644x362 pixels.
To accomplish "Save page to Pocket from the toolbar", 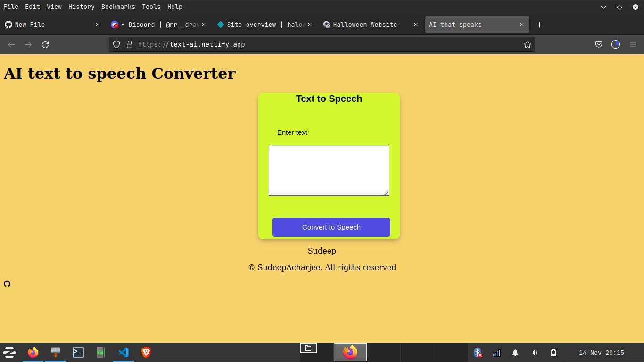I will tap(598, 44).
